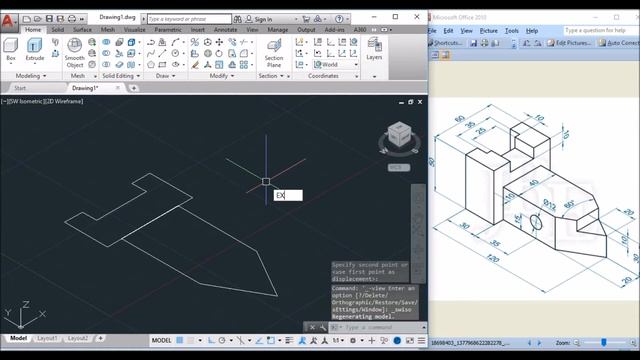
Task: Toggle ortho mode in status bar
Action: pos(211,340)
